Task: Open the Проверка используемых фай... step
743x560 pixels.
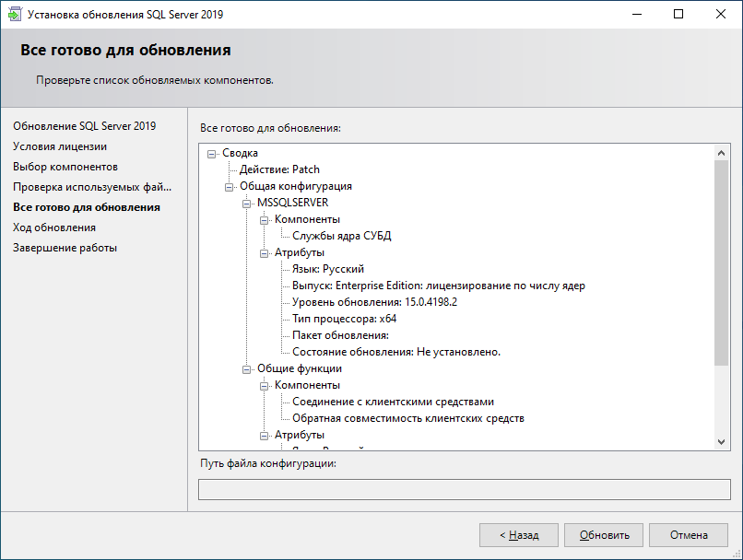Action: click(92, 187)
